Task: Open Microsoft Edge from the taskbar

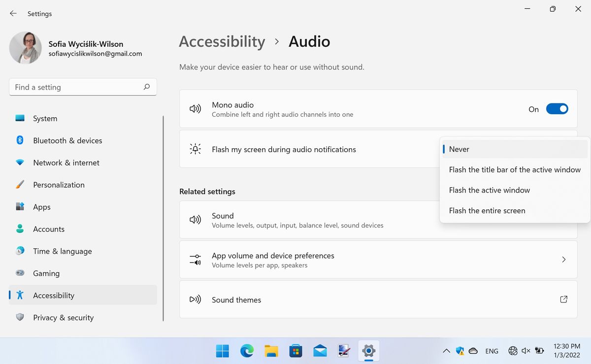Action: [247, 351]
